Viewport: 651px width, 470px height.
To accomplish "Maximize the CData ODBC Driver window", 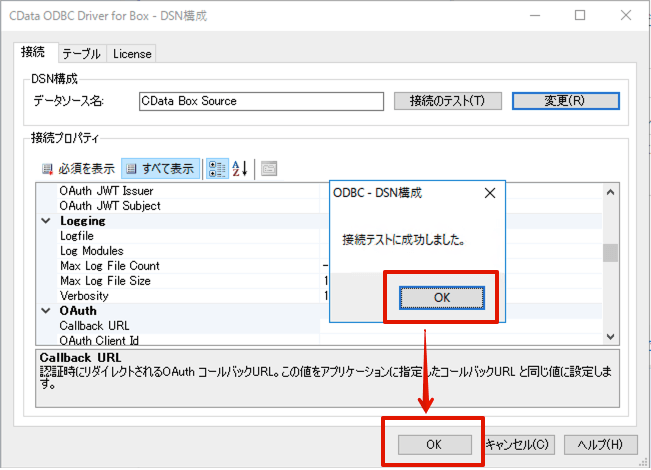I will click(x=580, y=15).
